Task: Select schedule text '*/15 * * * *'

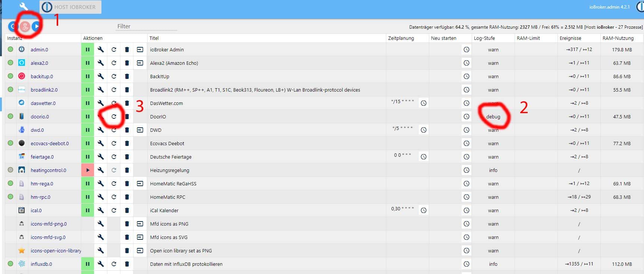Action: coord(402,102)
